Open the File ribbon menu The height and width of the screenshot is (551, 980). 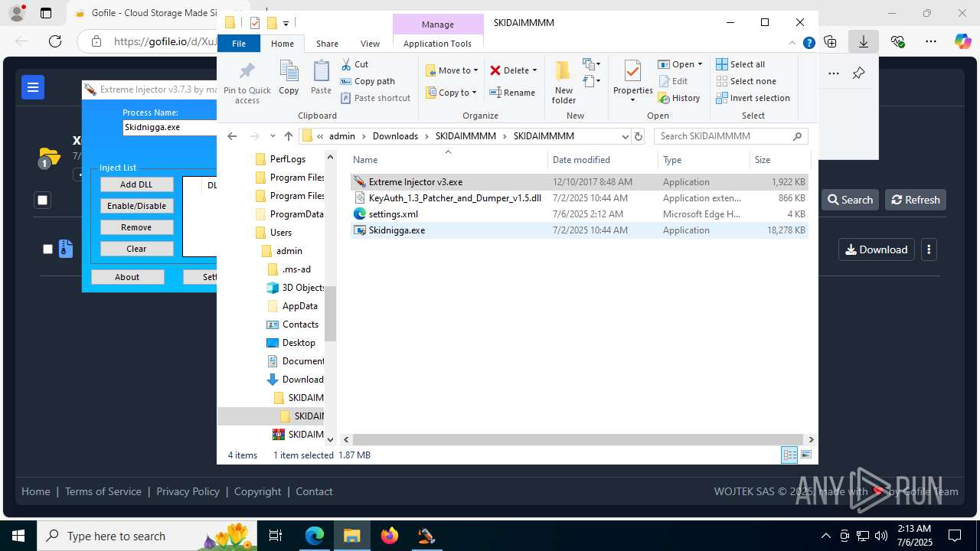click(239, 44)
